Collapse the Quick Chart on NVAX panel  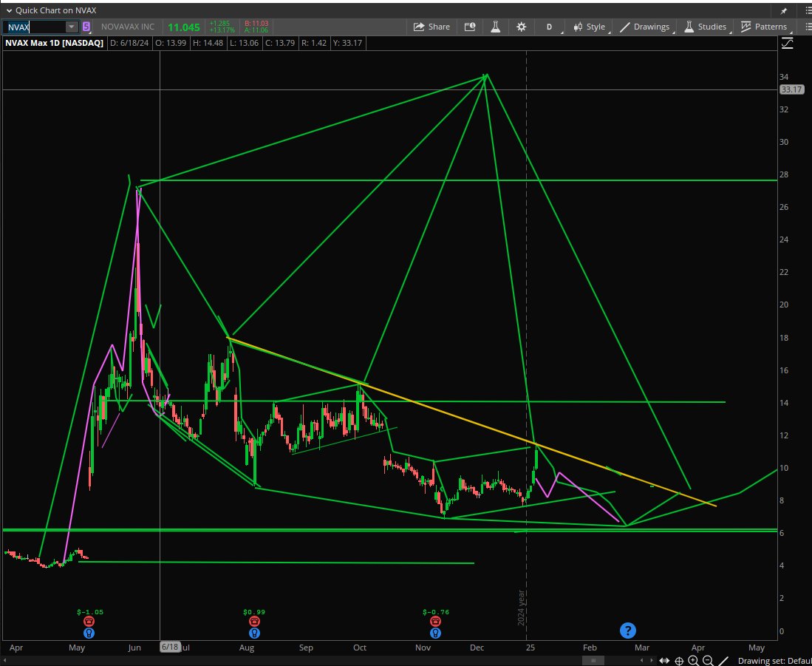point(9,10)
